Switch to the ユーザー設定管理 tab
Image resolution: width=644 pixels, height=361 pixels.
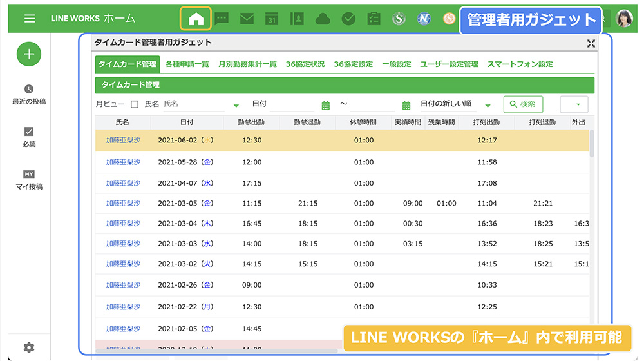449,64
